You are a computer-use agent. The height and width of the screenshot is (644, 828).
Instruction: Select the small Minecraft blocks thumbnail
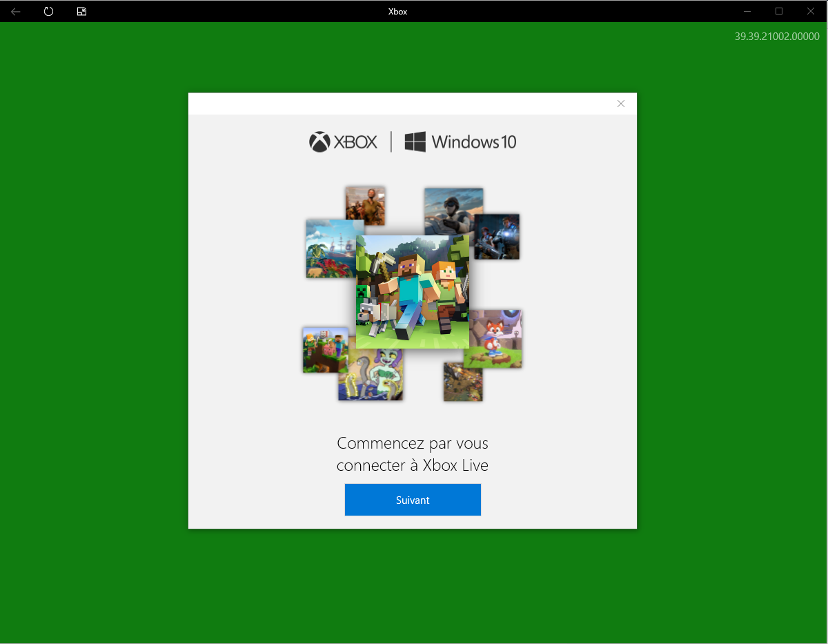[x=325, y=350]
